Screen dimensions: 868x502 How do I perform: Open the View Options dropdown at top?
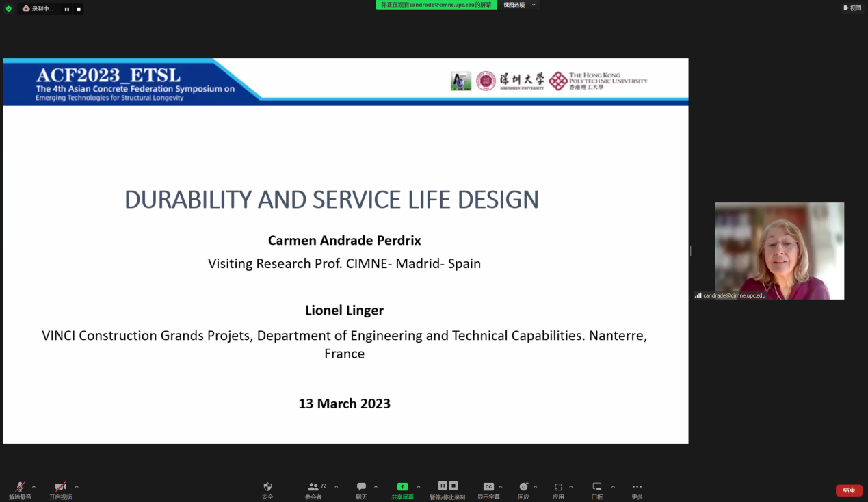click(x=520, y=5)
